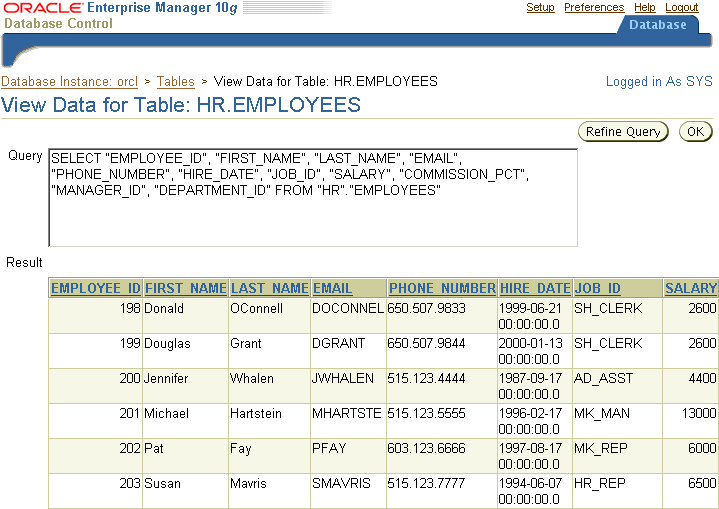Sort by SALARY column header
Viewport: 719px width, 509px height.
(x=690, y=288)
